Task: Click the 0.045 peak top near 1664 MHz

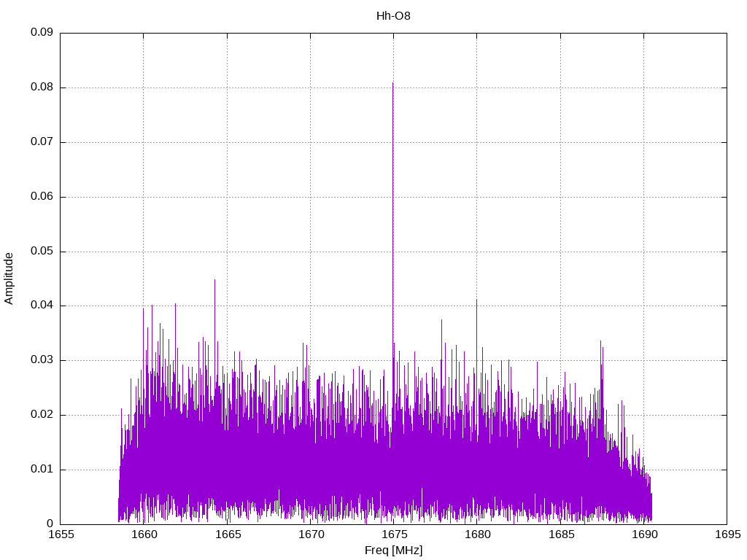Action: (214, 280)
